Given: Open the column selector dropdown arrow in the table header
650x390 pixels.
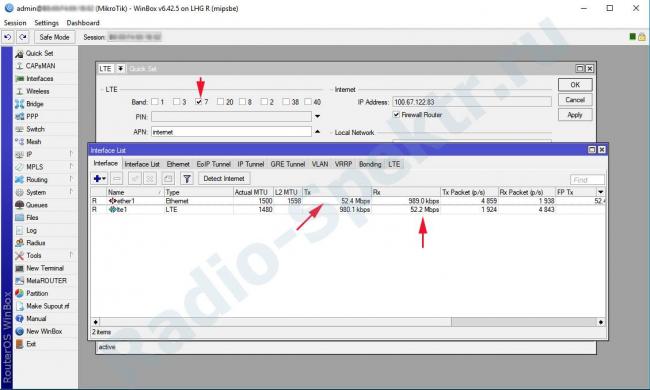Looking at the screenshot, I should [601, 192].
